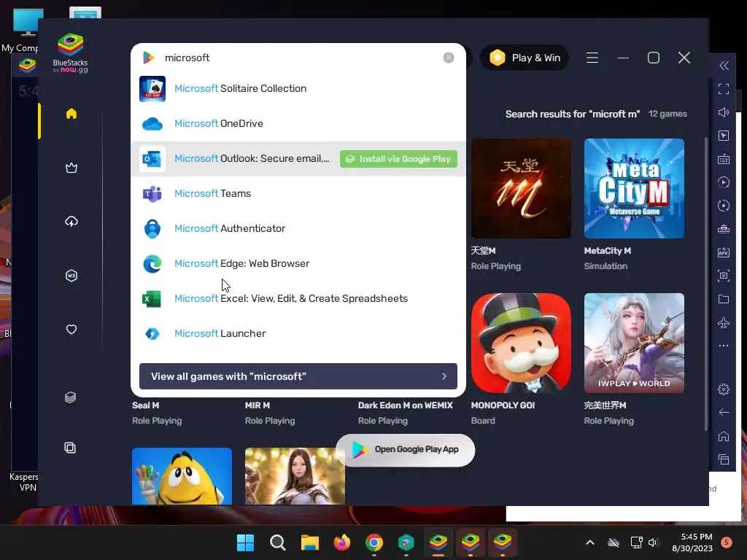
Task: Toggle fullscreen from the right toolbar
Action: [724, 88]
